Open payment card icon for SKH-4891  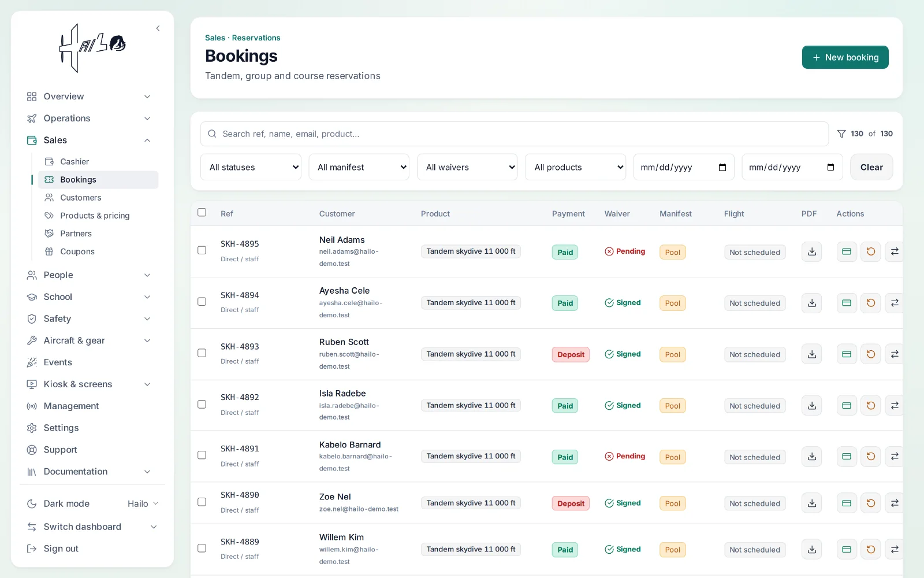[847, 457]
